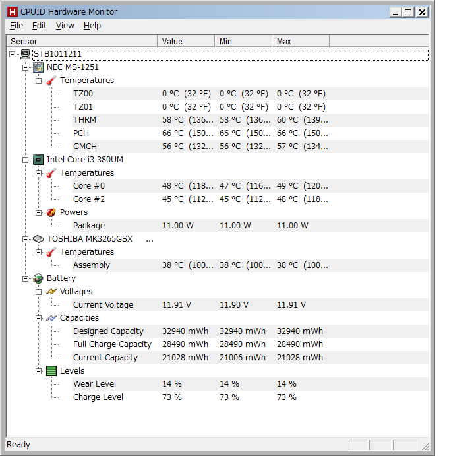Open the Edit menu
Image resolution: width=476 pixels, height=456 pixels.
pos(40,26)
